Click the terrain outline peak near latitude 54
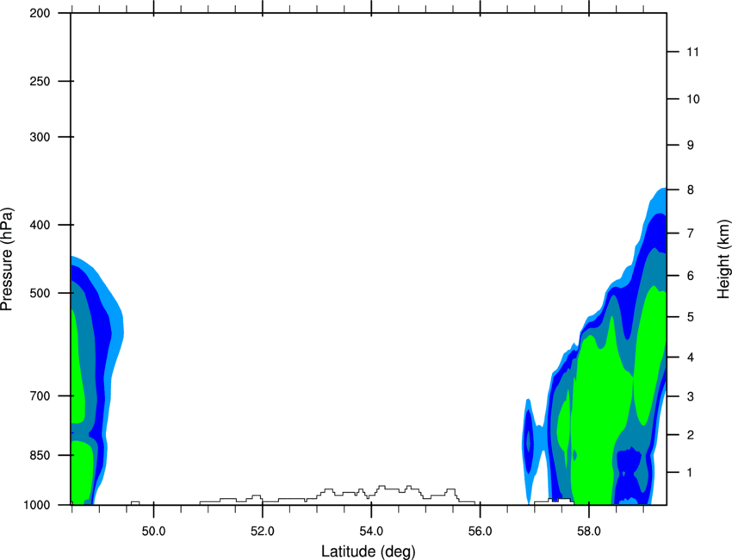The image size is (732, 560). click(382, 487)
